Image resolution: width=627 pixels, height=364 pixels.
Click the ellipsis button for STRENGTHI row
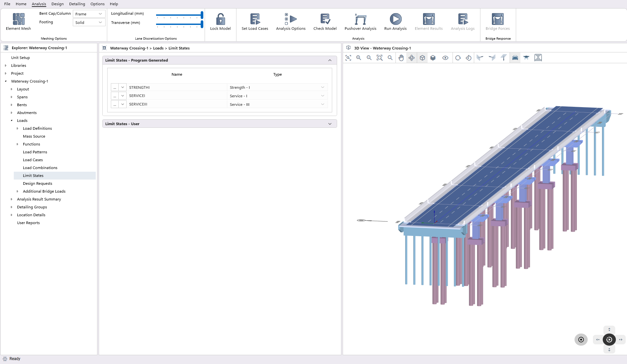pyautogui.click(x=115, y=87)
